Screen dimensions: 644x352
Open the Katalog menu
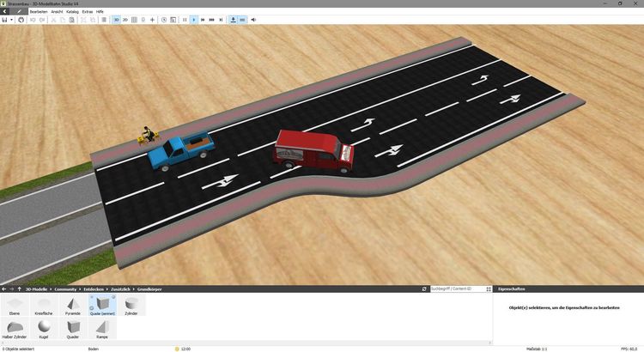71,11
